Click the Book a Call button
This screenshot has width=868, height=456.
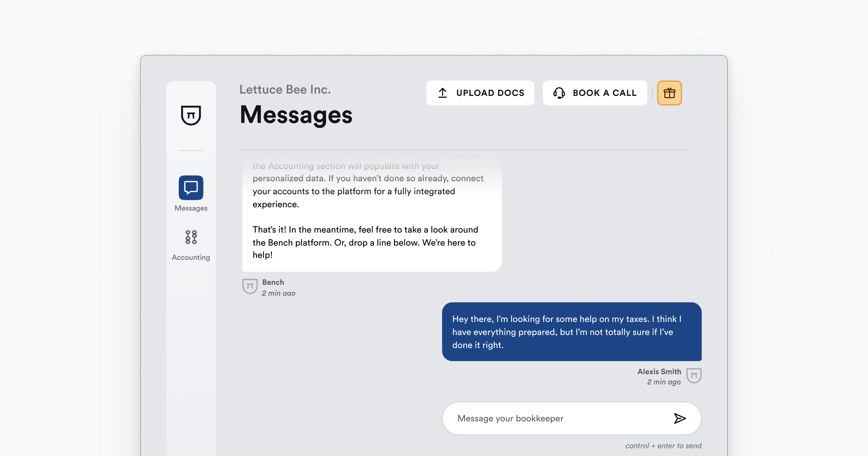(x=595, y=93)
